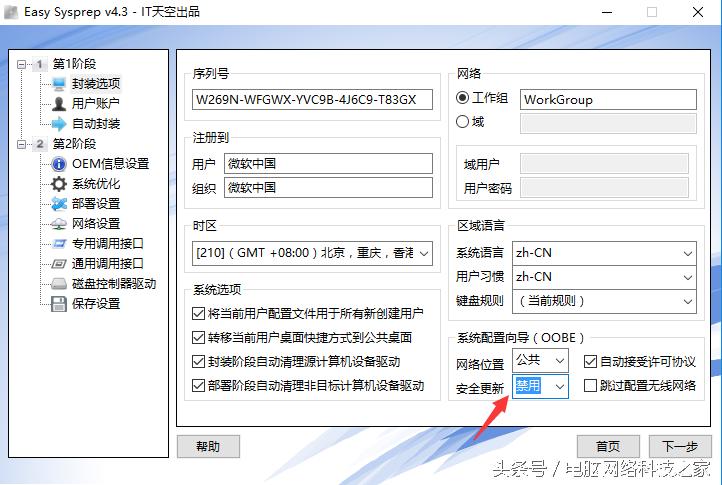The image size is (722, 485).
Task: Click the stage 2 number icon
Action: pos(40,144)
